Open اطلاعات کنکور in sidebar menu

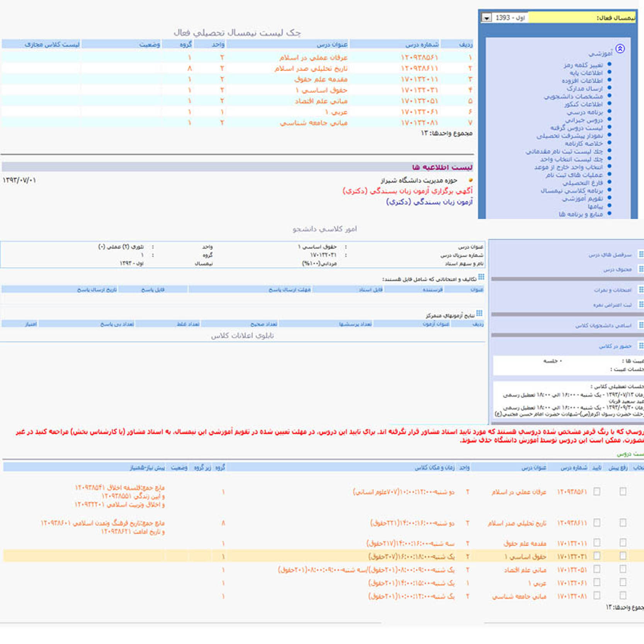[583, 104]
